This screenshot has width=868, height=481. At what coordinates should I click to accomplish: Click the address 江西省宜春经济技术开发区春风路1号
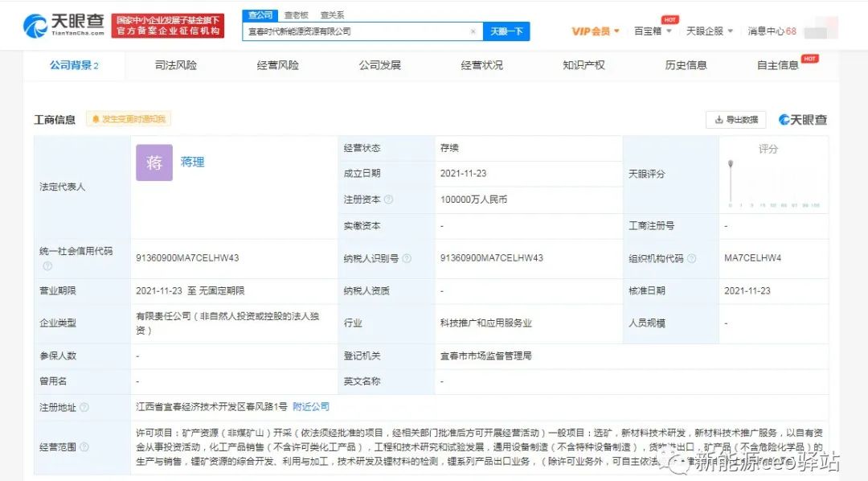[x=211, y=407]
